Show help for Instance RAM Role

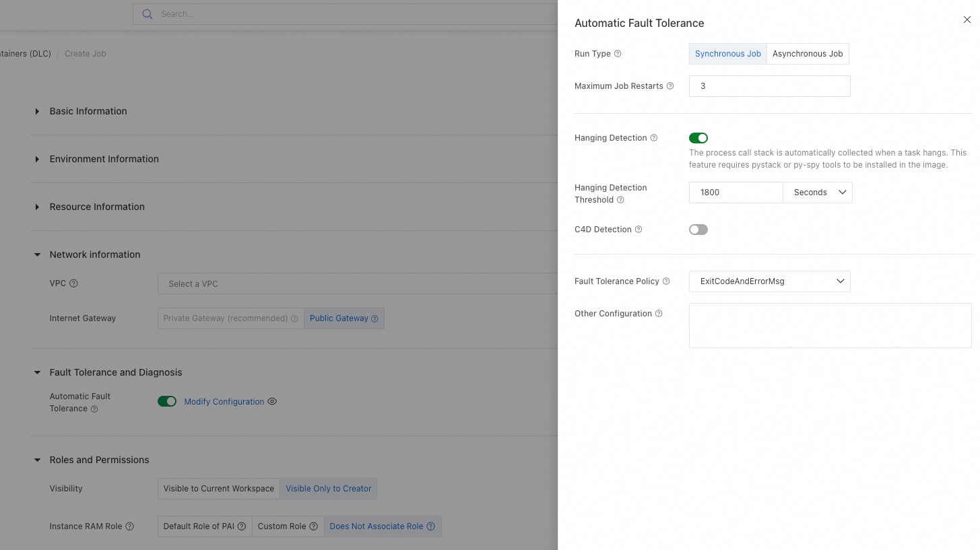point(130,526)
